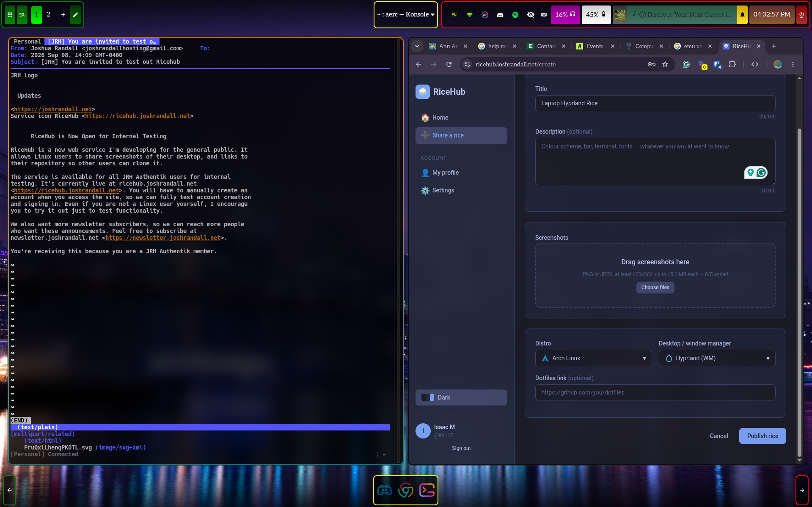Click the Discord tray icon
The width and height of the screenshot is (812, 507).
500,15
